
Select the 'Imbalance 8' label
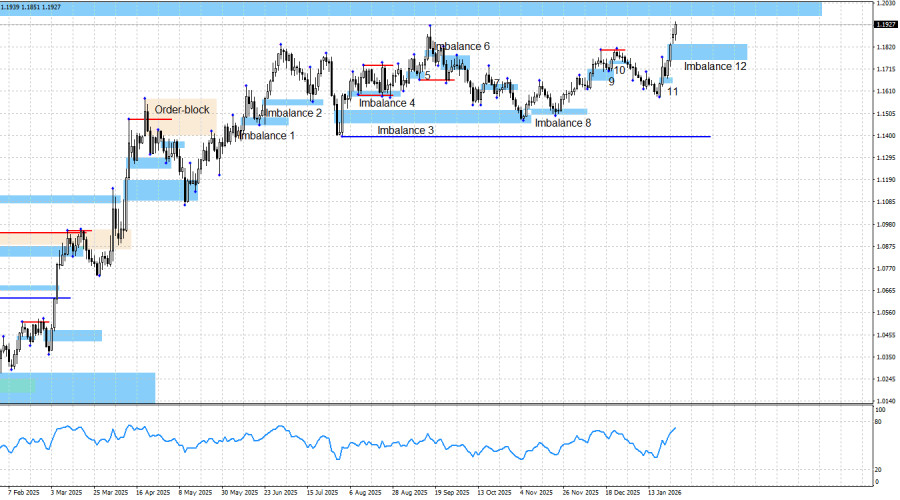point(563,123)
